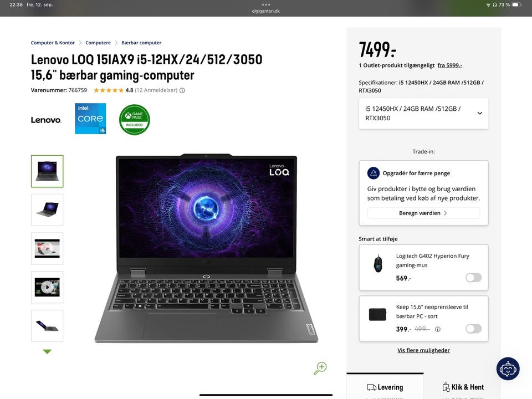Toggle on Logitech G402 Hyperion Fury mouse
Image resolution: width=532 pixels, height=399 pixels.
coord(473,278)
